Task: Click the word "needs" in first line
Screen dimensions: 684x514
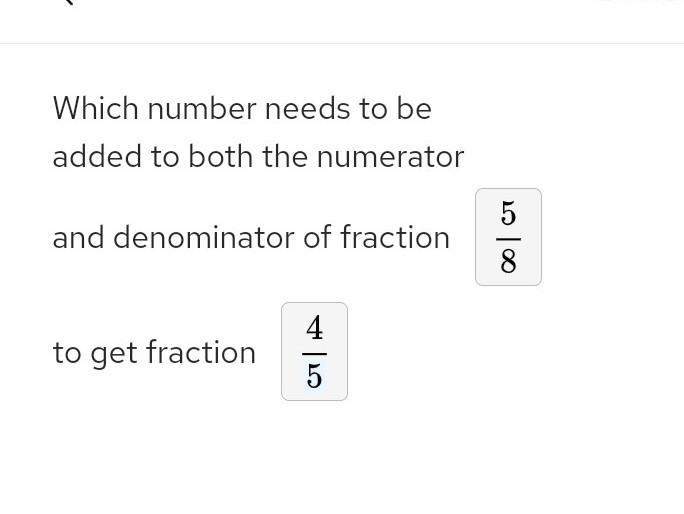Action: 308,108
